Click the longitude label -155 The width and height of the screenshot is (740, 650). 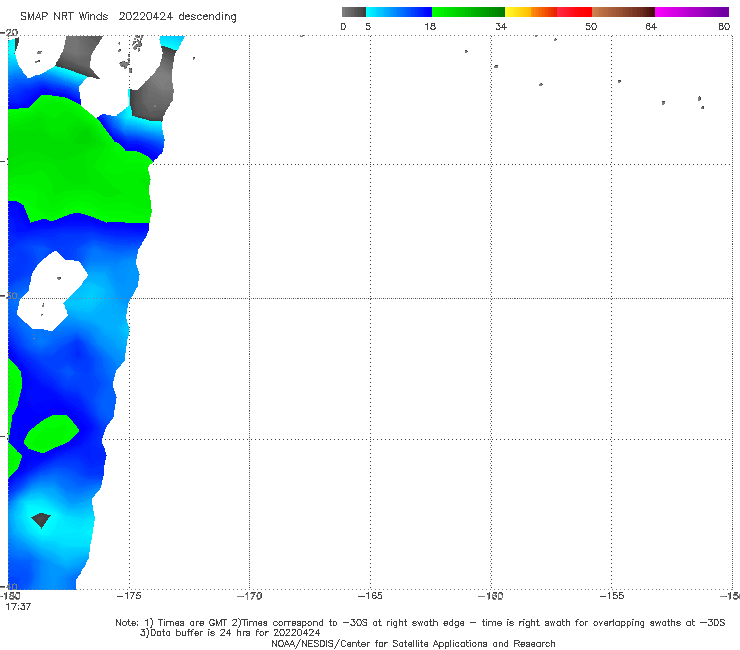coord(612,596)
